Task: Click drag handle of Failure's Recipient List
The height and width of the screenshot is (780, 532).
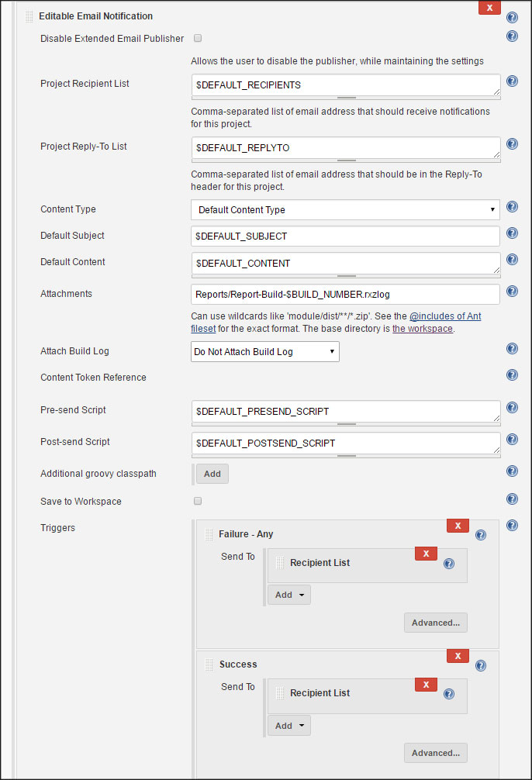Action: click(280, 563)
